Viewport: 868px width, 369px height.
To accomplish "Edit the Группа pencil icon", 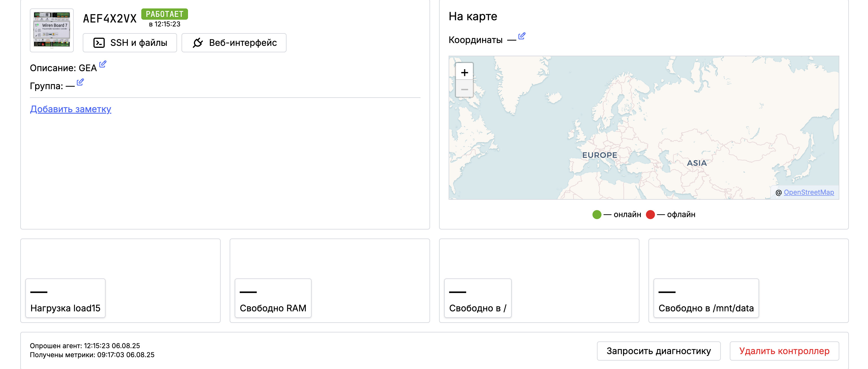I will 80,82.
